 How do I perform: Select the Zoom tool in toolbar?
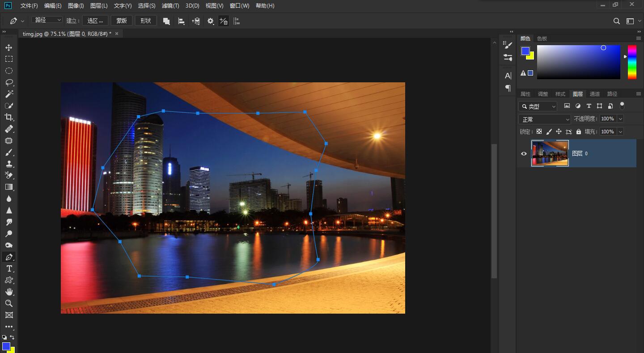(8, 303)
